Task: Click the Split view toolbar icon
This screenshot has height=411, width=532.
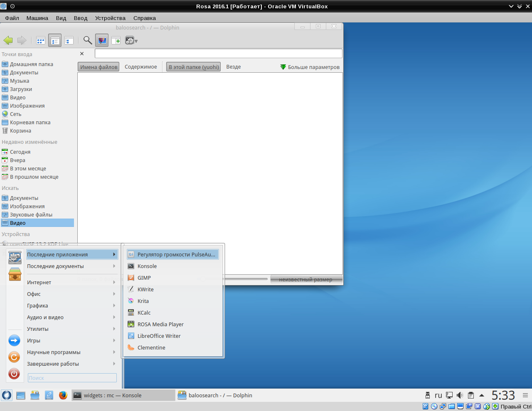Action: click(x=116, y=40)
